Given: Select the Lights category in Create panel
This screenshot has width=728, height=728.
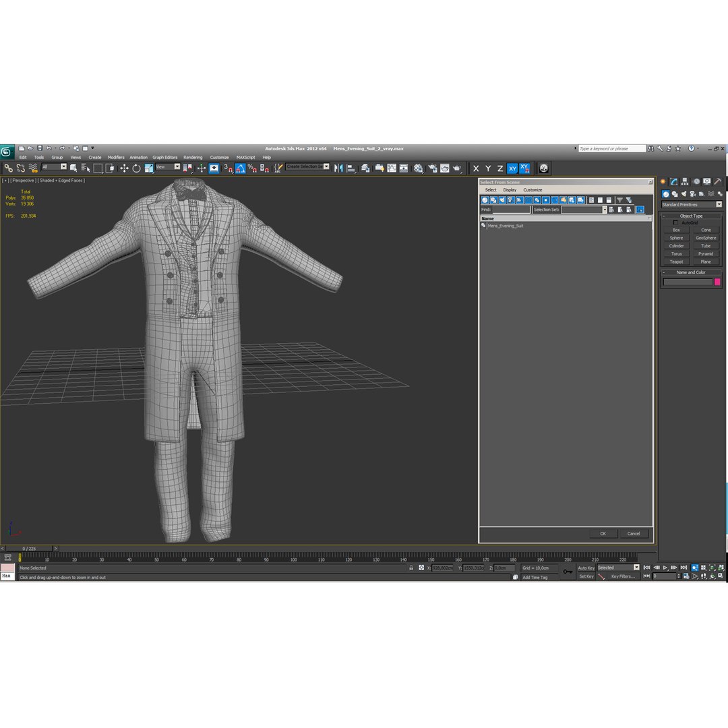Looking at the screenshot, I should pyautogui.click(x=684, y=194).
